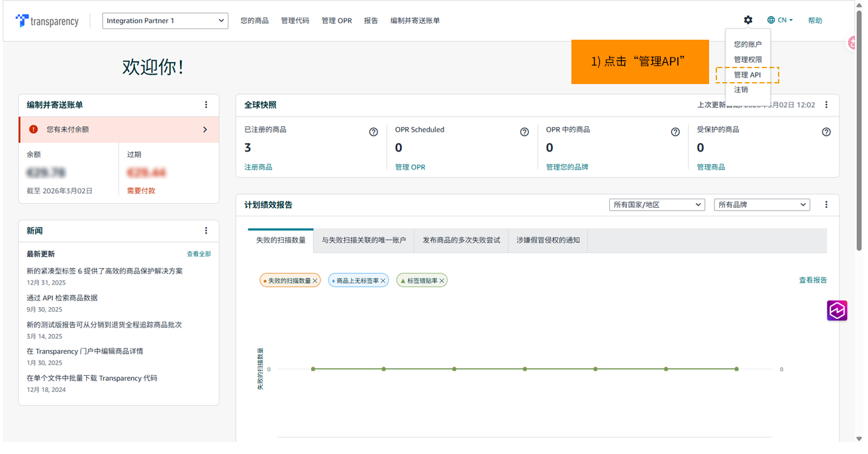This screenshot has width=868, height=454.
Task: Open the 计划绩效报告 three-dot menu
Action: 826,204
